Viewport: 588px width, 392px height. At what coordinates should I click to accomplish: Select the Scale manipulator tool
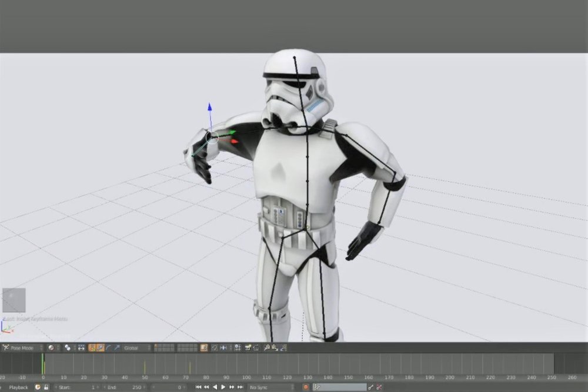[116, 347]
